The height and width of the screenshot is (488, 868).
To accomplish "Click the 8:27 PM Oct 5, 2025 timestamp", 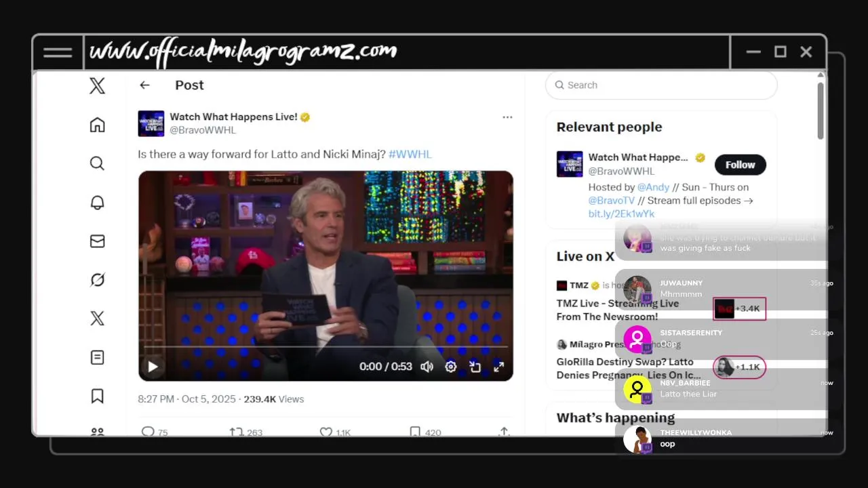I will pyautogui.click(x=187, y=399).
